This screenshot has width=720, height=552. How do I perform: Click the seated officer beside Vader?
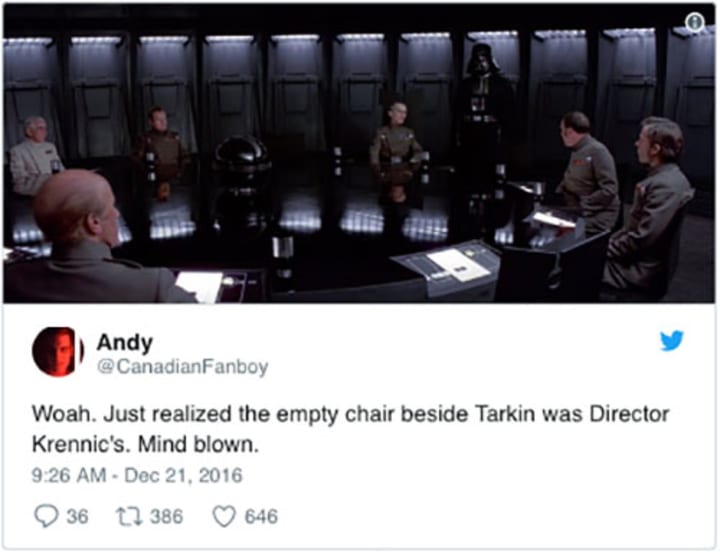(x=396, y=152)
